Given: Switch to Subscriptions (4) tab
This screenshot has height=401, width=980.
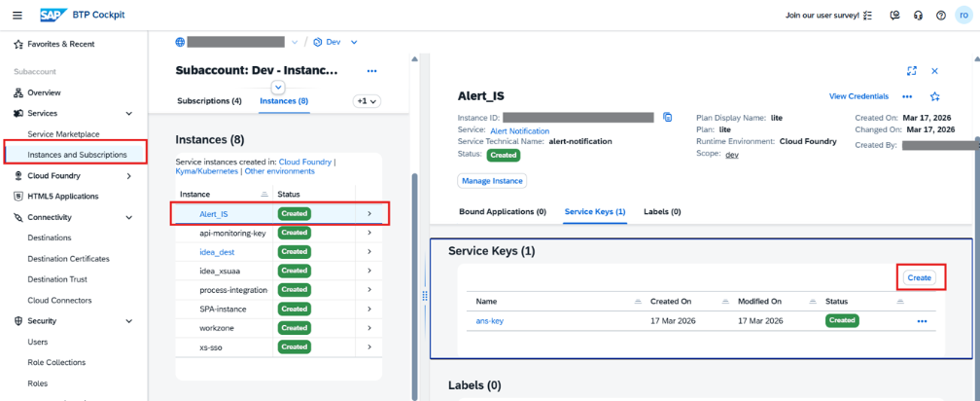Looking at the screenshot, I should coord(209,100).
